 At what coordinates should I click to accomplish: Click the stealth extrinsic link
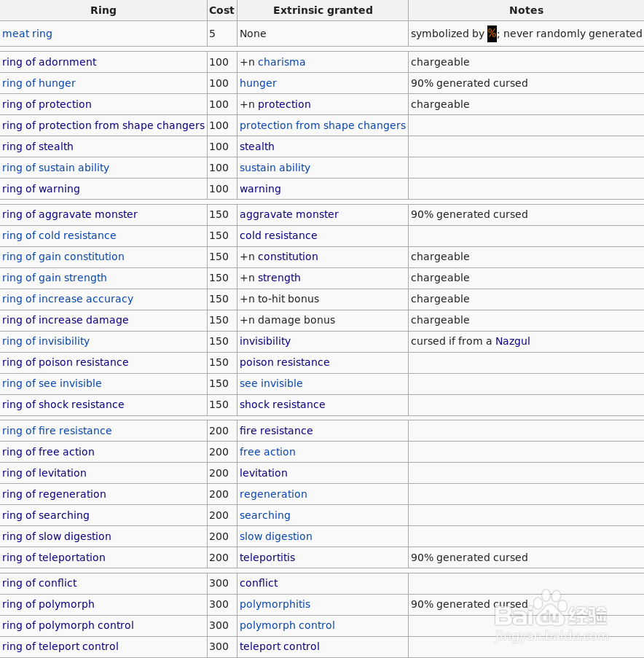(256, 146)
